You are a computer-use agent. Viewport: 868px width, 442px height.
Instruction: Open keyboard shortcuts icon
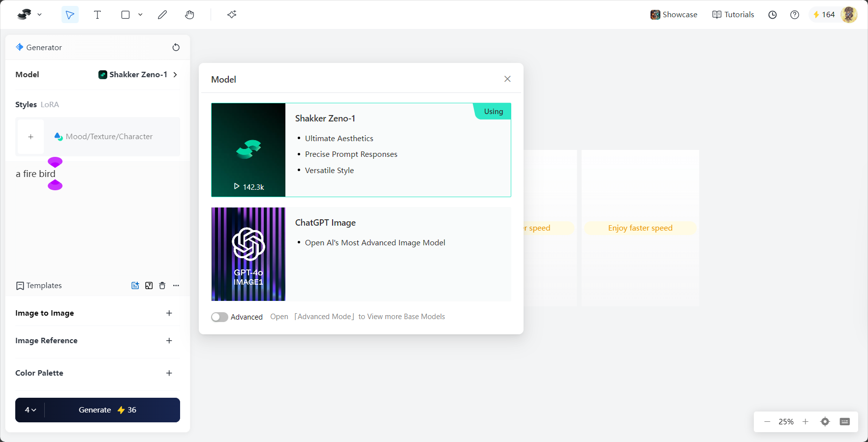[845, 422]
